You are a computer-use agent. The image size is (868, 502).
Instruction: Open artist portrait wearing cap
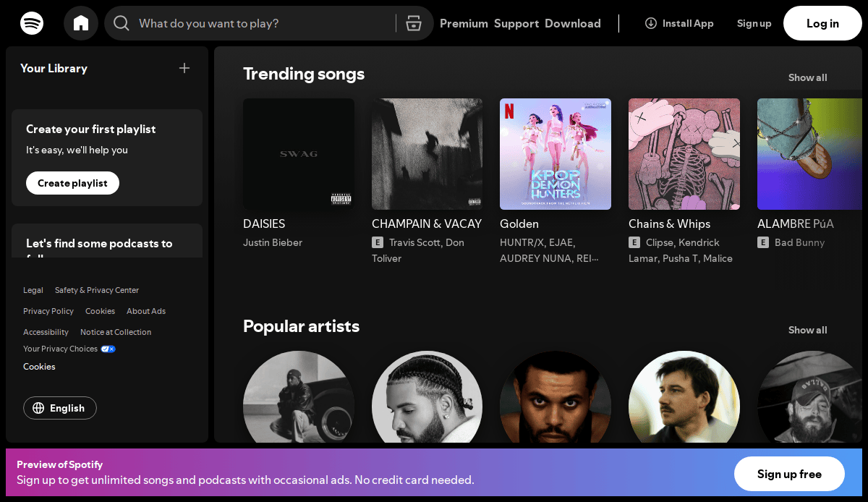coord(809,396)
